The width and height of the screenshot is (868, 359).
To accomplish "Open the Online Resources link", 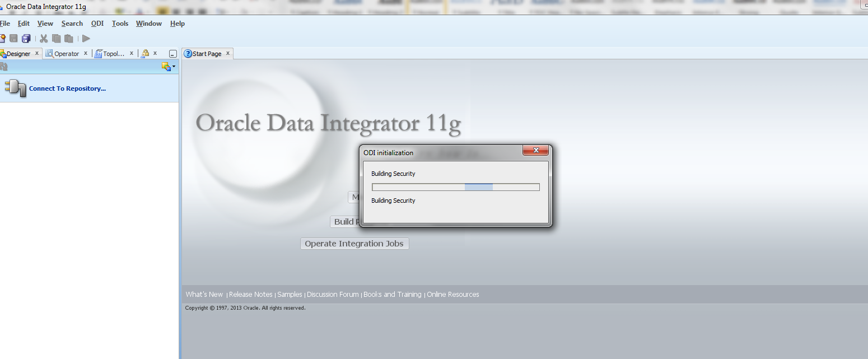I will click(453, 295).
